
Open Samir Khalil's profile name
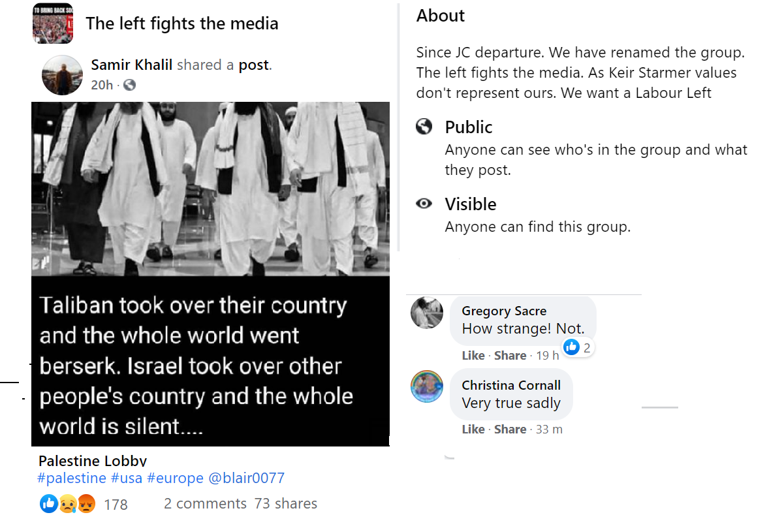pos(132,65)
